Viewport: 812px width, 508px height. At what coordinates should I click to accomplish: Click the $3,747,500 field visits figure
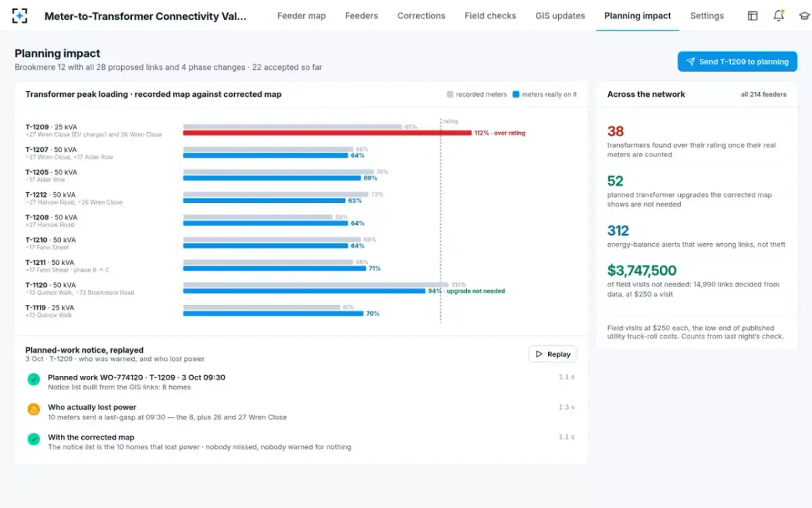(641, 271)
